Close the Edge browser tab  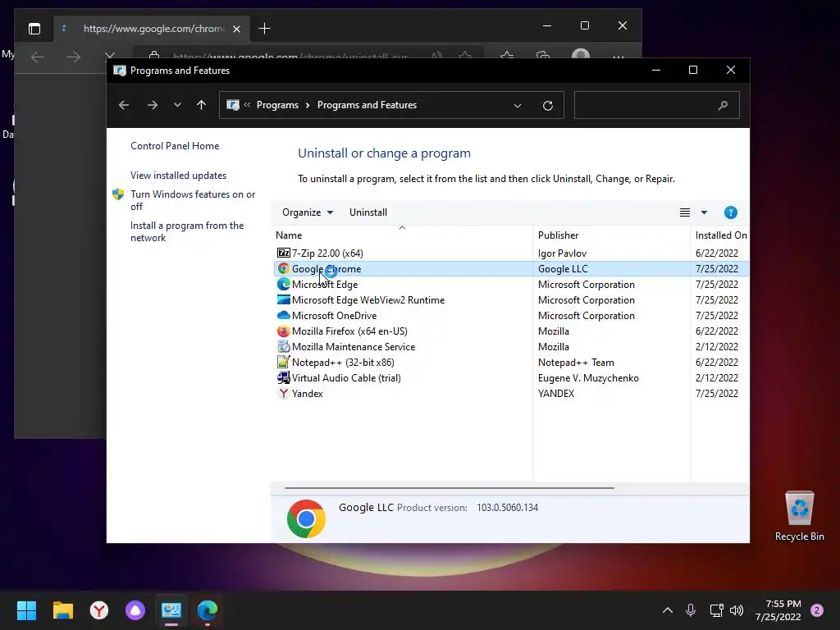(x=236, y=29)
